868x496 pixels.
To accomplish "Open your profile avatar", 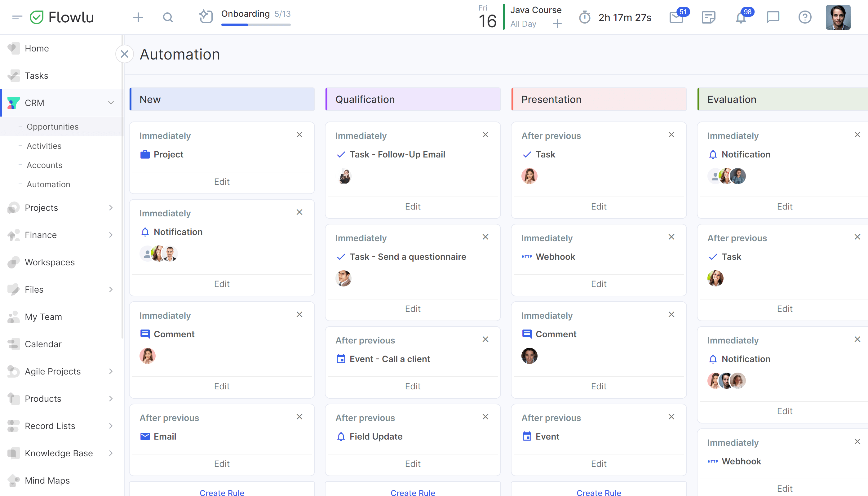I will (838, 17).
